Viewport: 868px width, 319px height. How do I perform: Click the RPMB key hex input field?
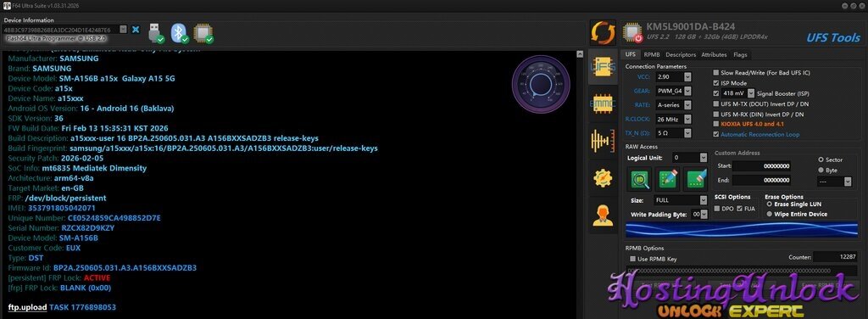pos(742,271)
